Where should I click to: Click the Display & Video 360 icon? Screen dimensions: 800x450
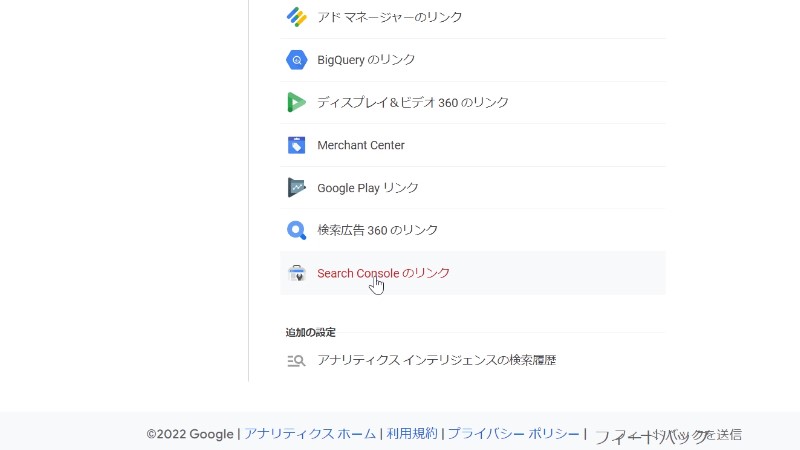[296, 103]
